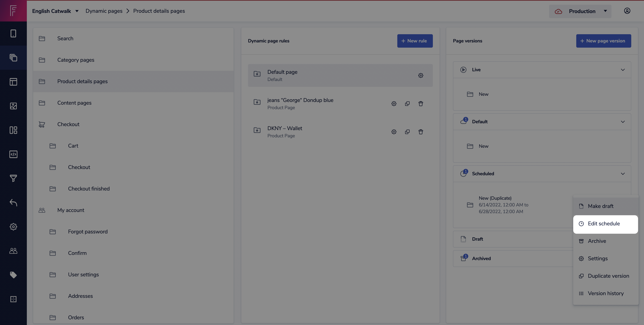Click the mobile device sidebar icon
644x325 pixels.
[13, 34]
